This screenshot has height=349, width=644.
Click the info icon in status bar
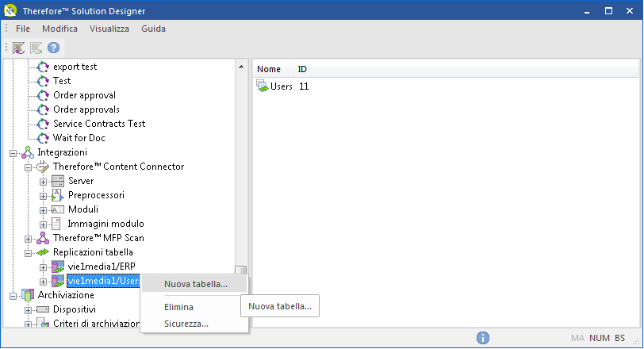pos(483,338)
